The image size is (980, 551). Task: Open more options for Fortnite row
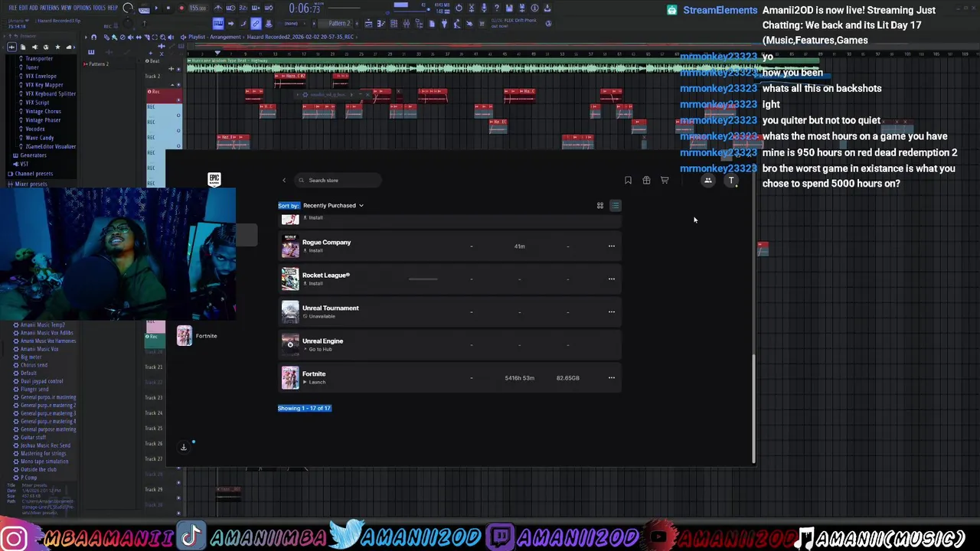[x=611, y=377]
